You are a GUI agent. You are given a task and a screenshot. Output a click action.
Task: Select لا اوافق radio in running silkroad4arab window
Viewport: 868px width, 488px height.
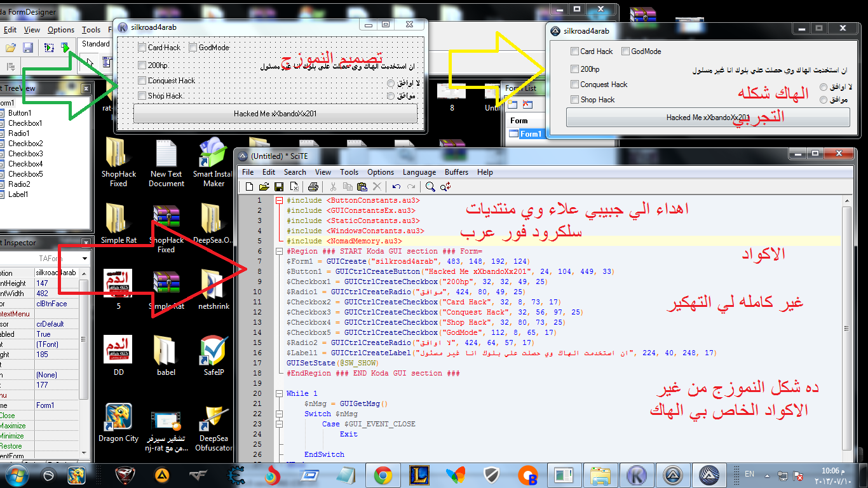(x=824, y=87)
